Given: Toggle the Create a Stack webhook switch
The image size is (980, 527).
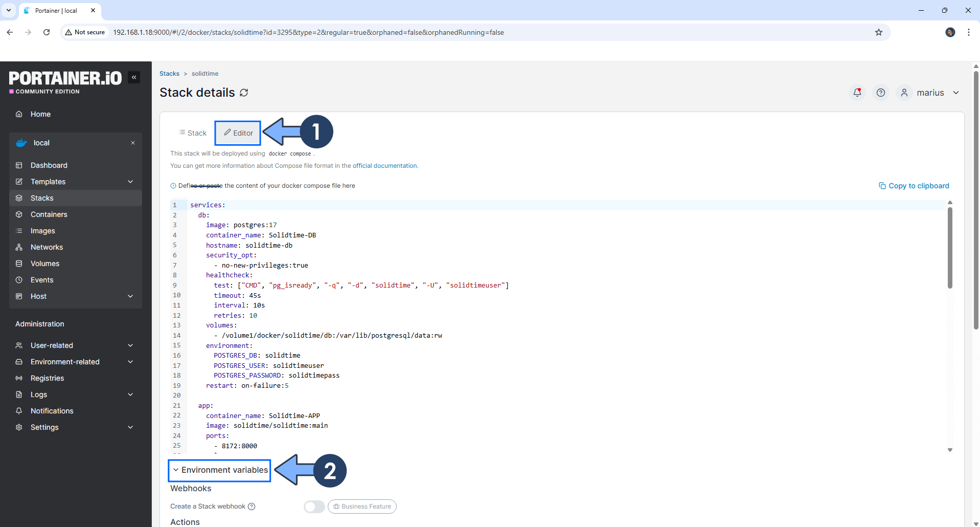Looking at the screenshot, I should (x=314, y=507).
